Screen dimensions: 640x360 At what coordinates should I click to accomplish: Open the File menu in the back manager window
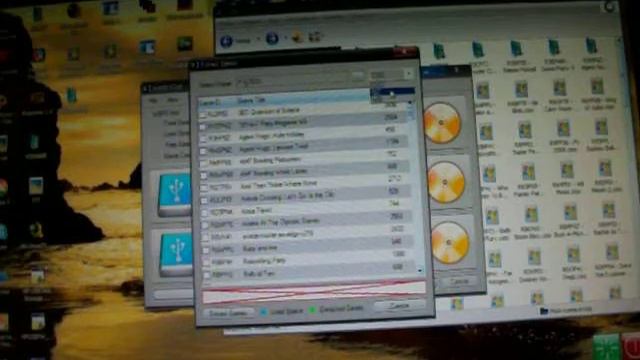153,100
